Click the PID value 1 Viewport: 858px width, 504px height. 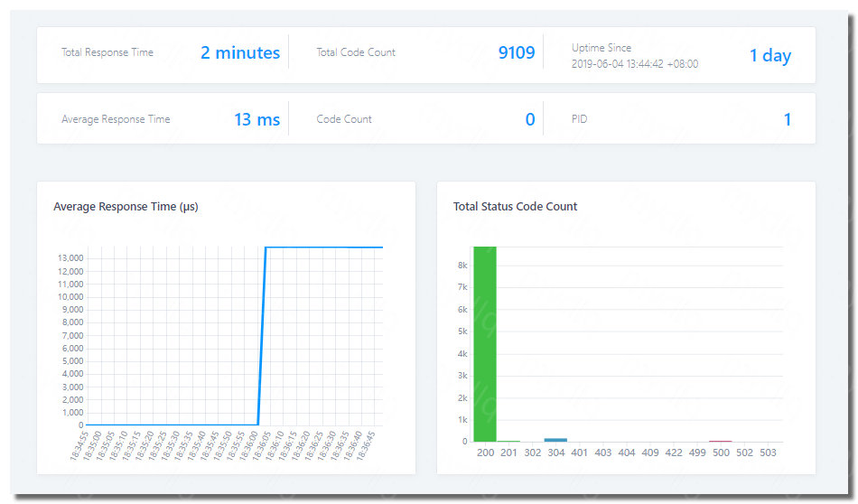[x=787, y=119]
